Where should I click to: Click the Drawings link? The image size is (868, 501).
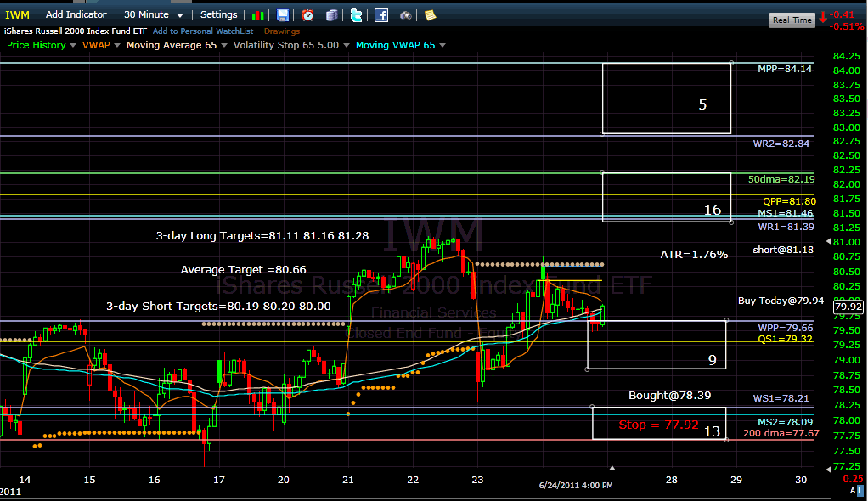(282, 31)
